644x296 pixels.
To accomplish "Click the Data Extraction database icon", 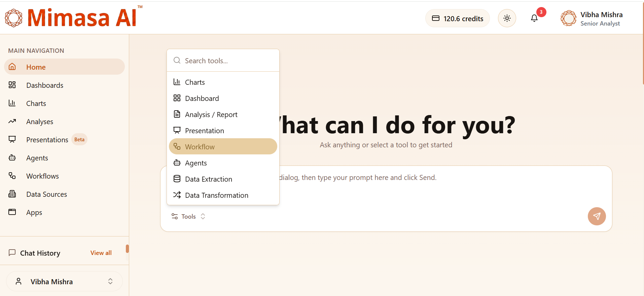I will tap(177, 179).
